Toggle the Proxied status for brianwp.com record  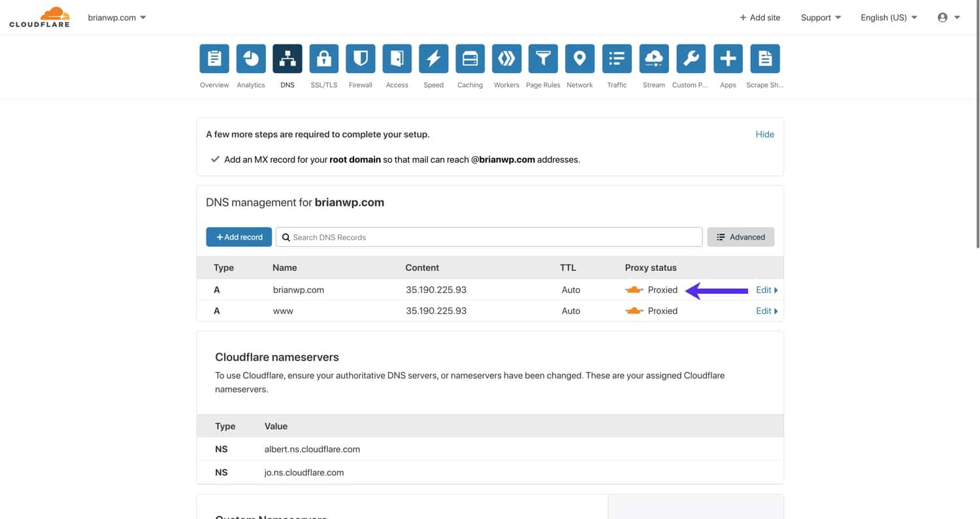point(634,289)
